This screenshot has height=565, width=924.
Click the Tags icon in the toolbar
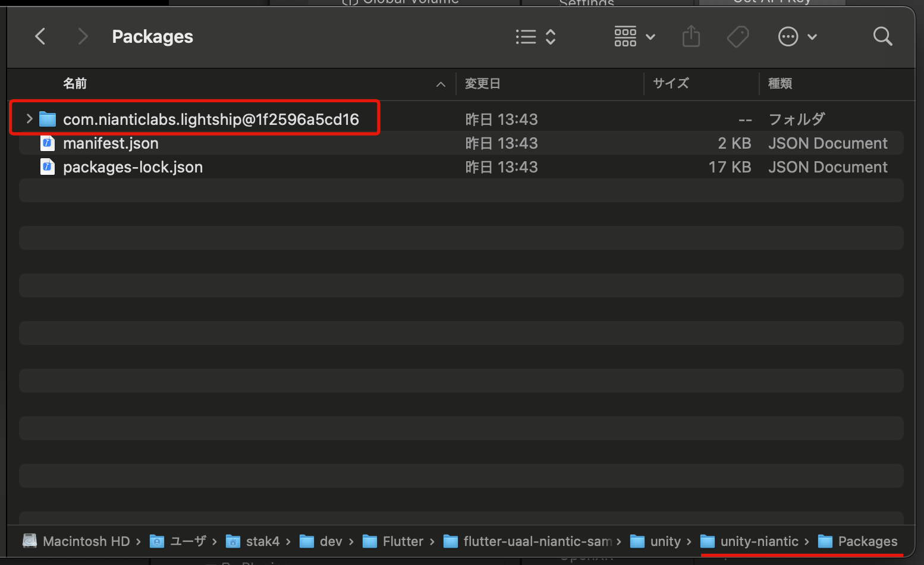tap(738, 36)
